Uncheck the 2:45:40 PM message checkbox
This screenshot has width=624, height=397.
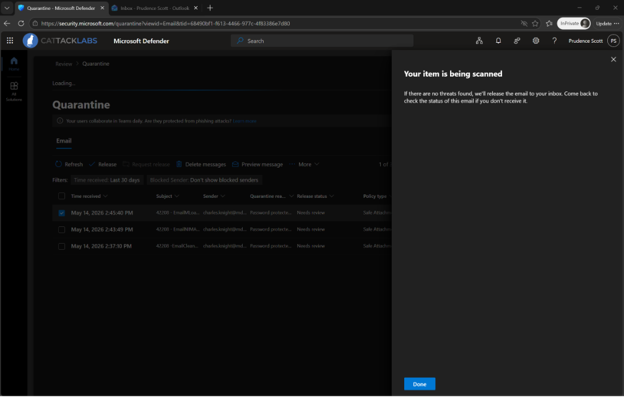61,213
